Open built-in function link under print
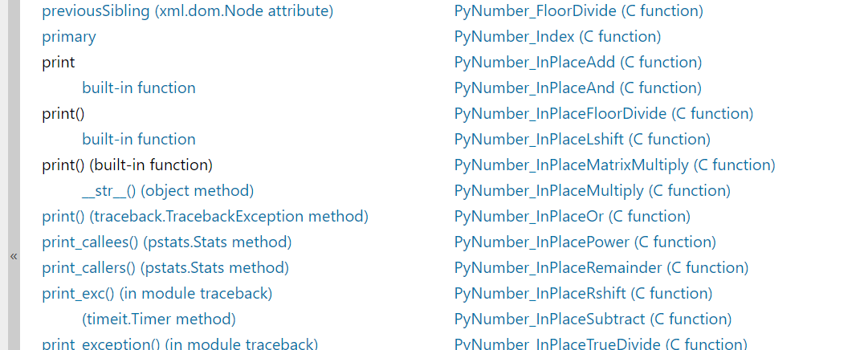This screenshot has height=350, width=868. pyautogui.click(x=139, y=88)
